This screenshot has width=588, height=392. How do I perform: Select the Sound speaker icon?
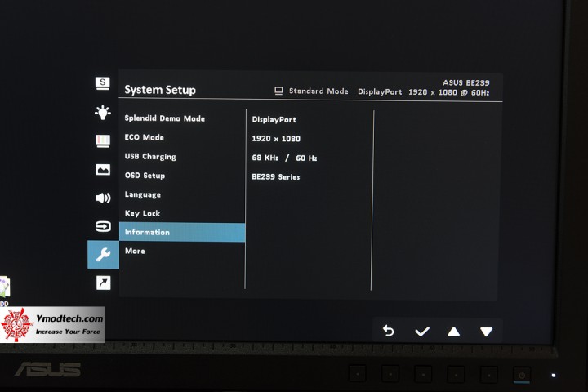click(103, 198)
